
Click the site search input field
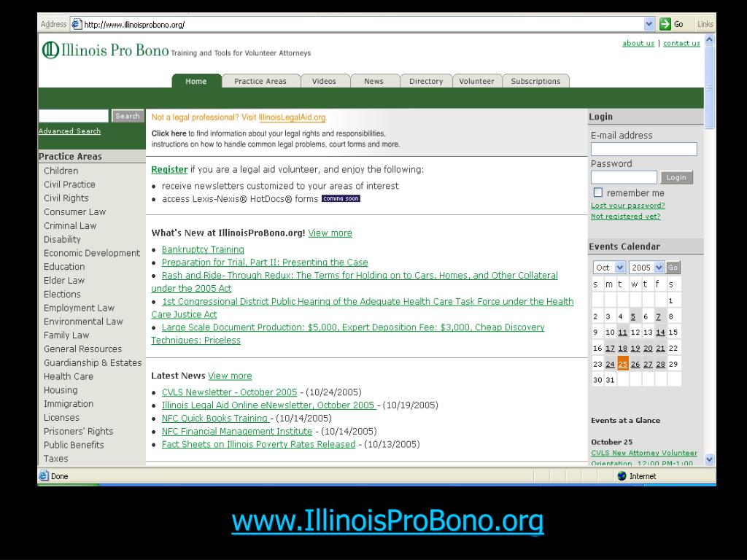click(74, 116)
